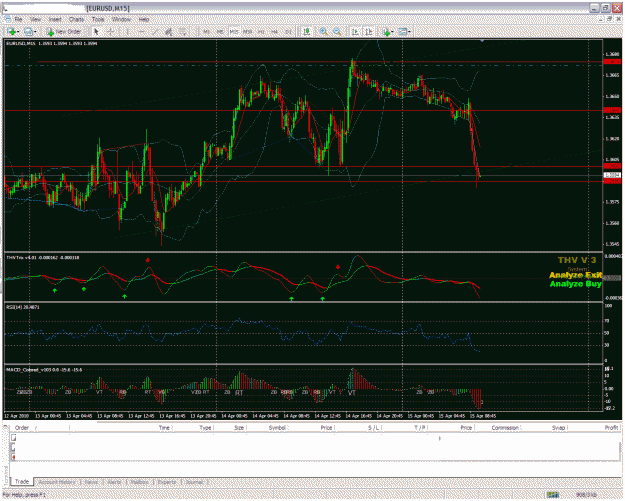Image resolution: width=625 pixels, height=501 pixels.
Task: Sort trades by Order column
Action: pyautogui.click(x=22, y=428)
